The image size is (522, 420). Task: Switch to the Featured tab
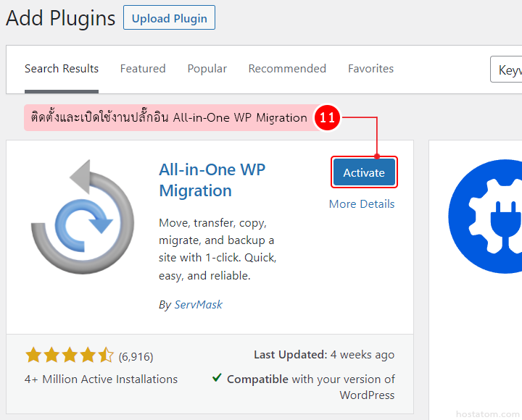coord(143,69)
